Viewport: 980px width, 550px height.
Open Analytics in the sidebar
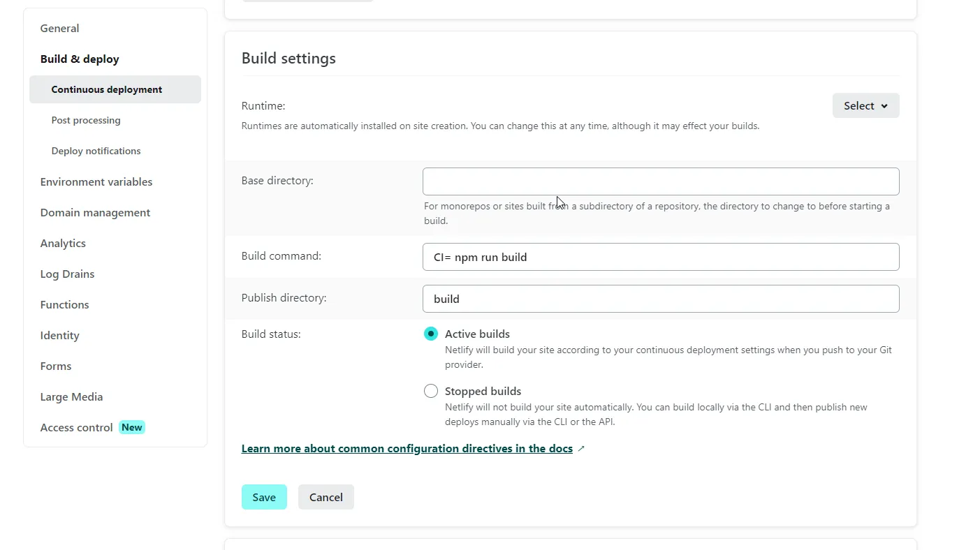(63, 244)
